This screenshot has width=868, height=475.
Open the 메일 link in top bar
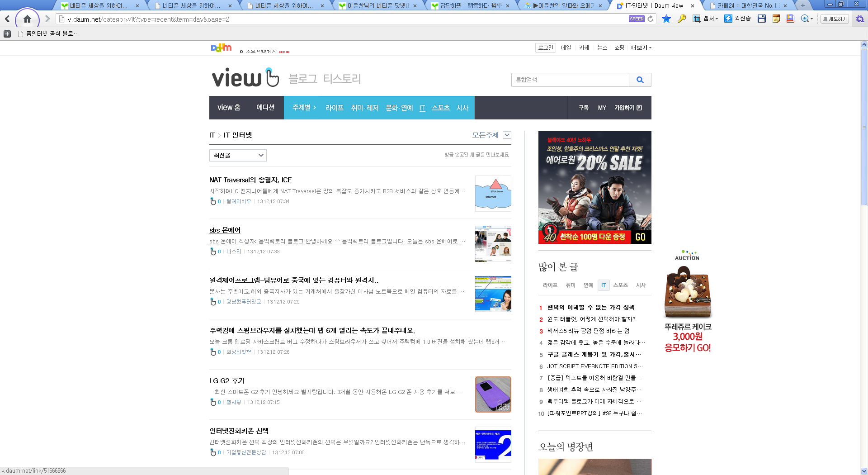click(x=566, y=48)
